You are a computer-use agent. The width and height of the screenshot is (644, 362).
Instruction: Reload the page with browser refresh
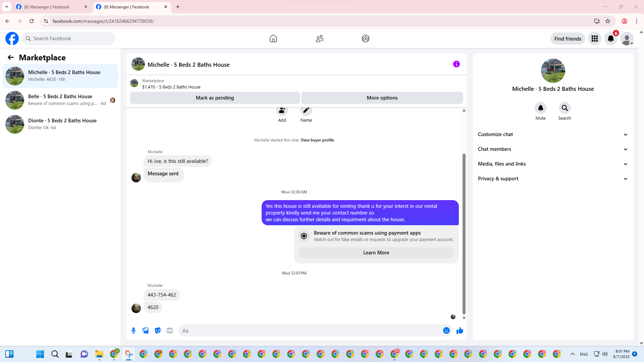(x=32, y=21)
